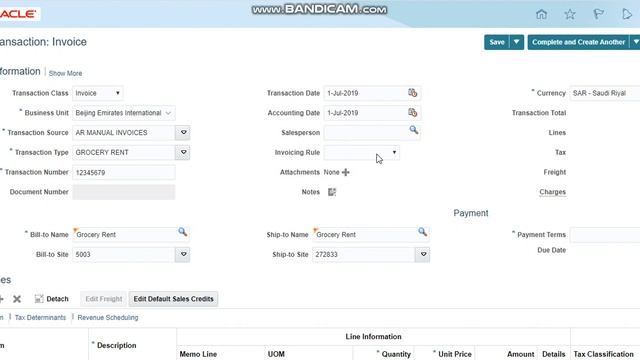
Task: Click the Save button
Action: 497,42
